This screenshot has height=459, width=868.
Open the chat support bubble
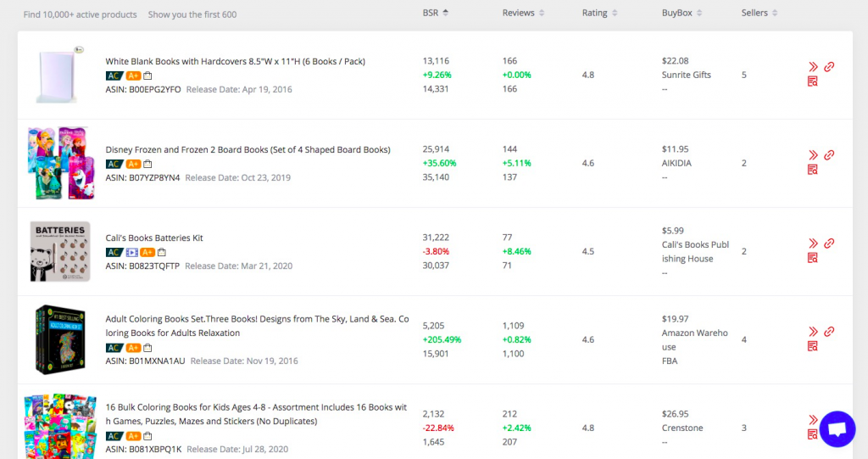coord(837,428)
